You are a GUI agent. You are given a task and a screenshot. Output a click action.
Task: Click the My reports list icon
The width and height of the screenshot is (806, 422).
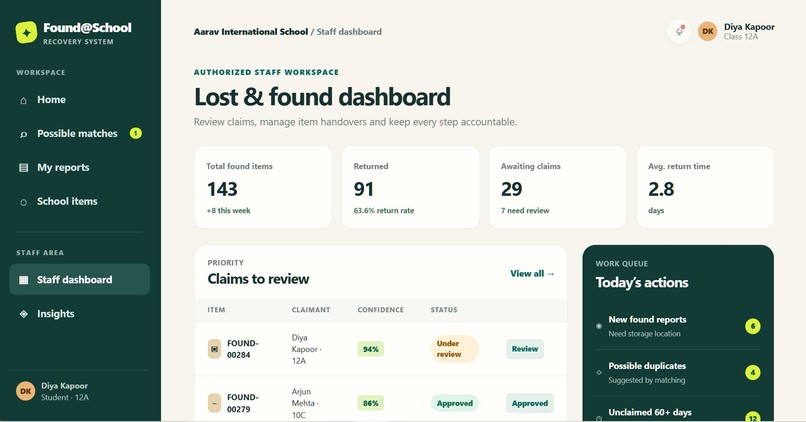tap(23, 168)
